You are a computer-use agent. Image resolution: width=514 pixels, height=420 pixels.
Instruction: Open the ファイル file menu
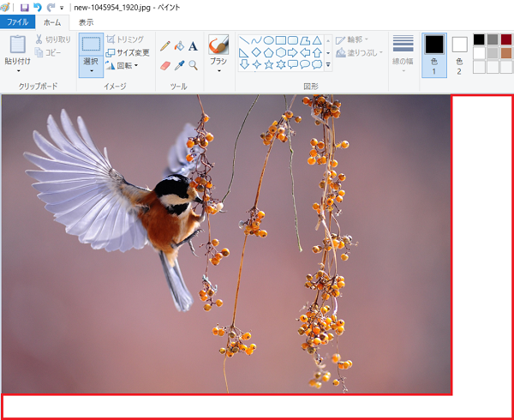point(18,22)
